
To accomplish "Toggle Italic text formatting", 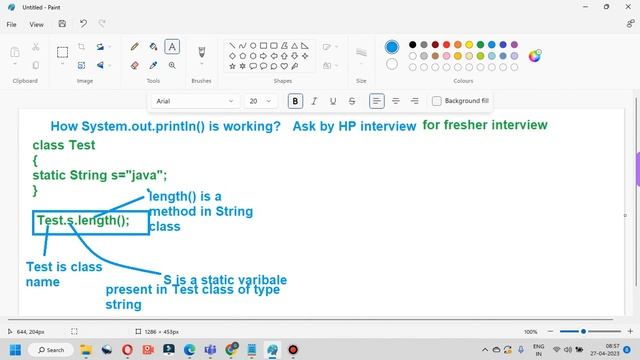I will [x=314, y=101].
